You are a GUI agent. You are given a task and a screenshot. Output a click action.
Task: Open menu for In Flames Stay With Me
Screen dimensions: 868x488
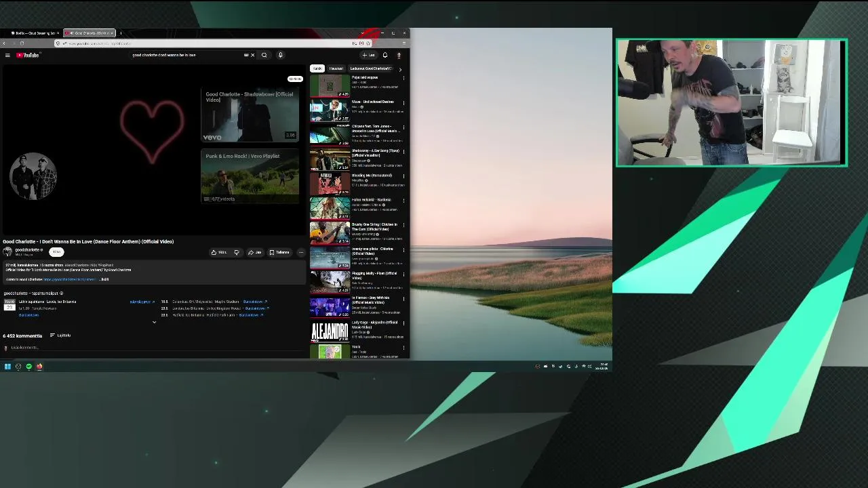click(403, 299)
